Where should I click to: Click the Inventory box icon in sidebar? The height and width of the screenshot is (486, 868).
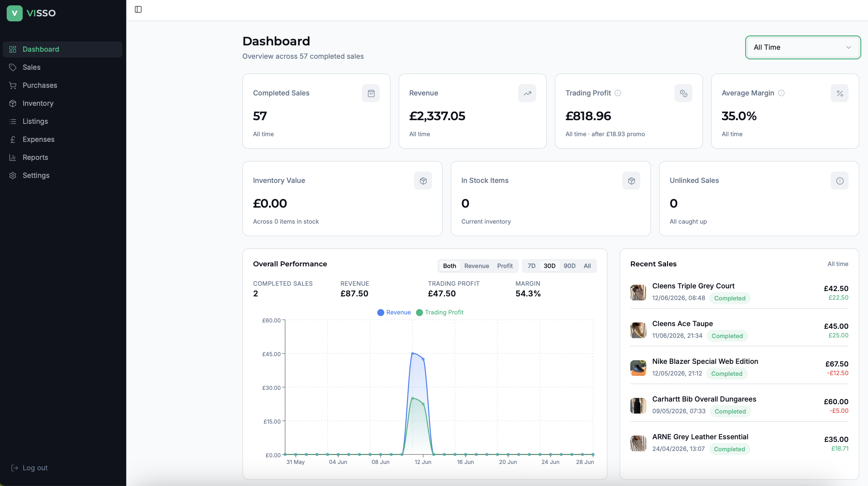tap(13, 103)
